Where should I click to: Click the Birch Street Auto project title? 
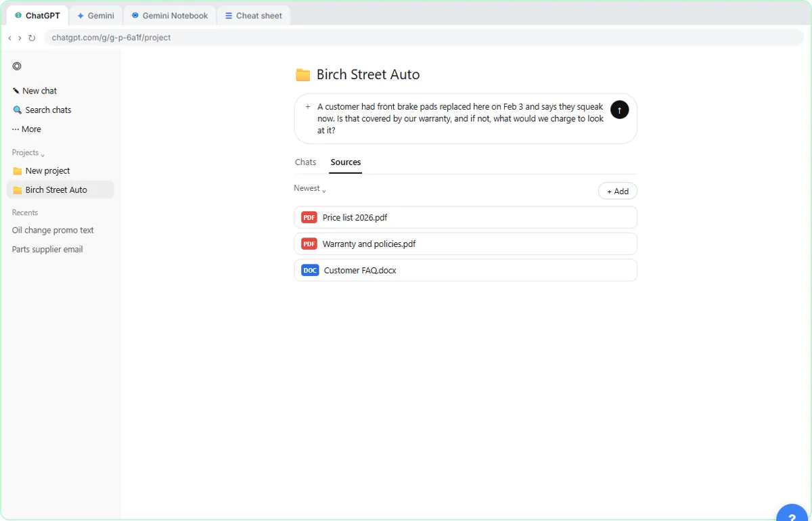pyautogui.click(x=368, y=75)
